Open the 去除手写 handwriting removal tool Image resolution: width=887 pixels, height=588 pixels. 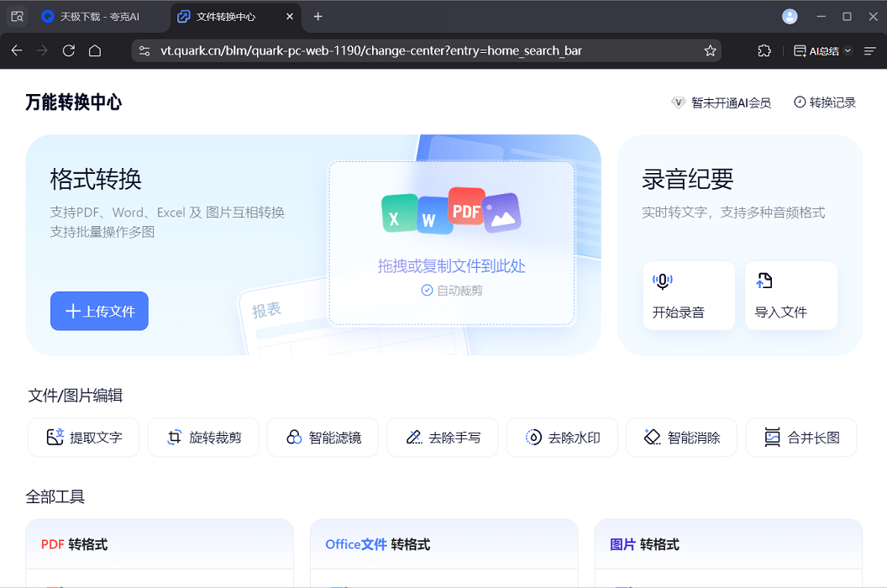pyautogui.click(x=443, y=437)
